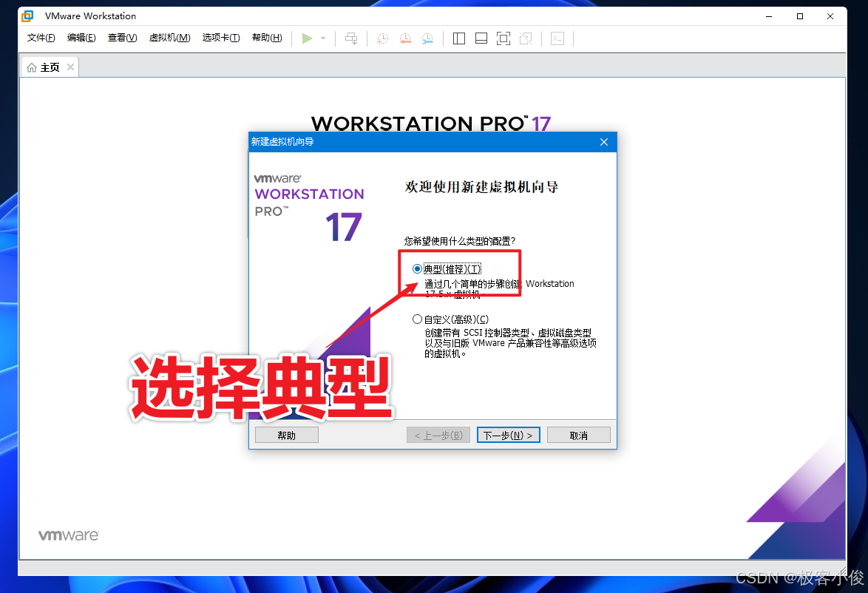Open the 文件(F) menu
This screenshot has width=868, height=593.
click(41, 38)
